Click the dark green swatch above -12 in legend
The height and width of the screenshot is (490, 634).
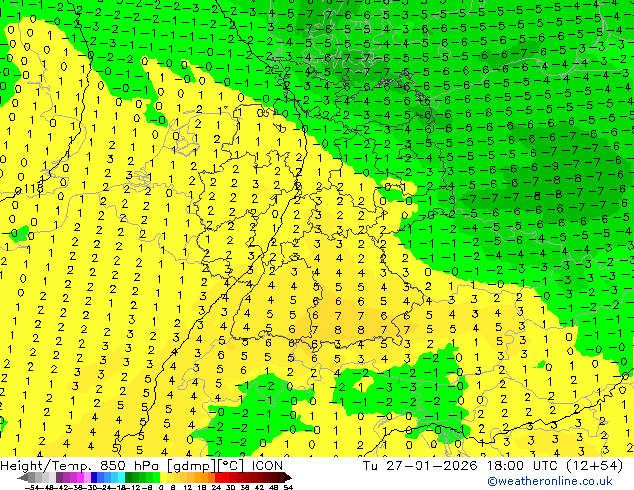click(x=129, y=478)
